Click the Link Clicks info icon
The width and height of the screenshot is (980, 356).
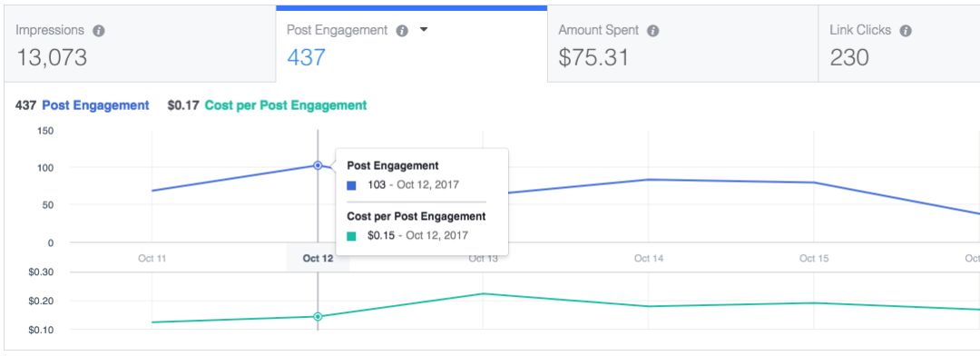pos(906,31)
